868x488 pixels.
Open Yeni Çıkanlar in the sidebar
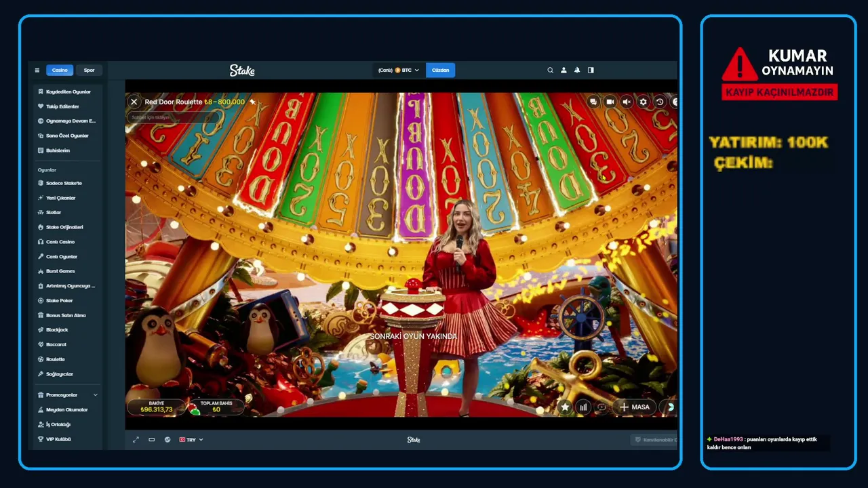pos(68,198)
